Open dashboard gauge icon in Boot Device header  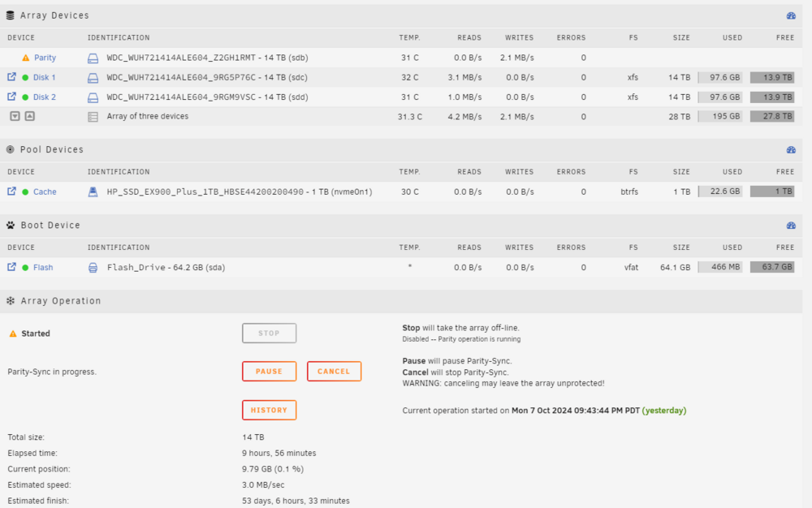point(791,225)
